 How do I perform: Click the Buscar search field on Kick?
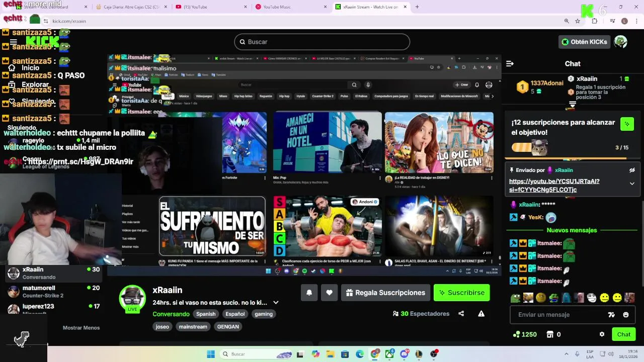point(322,42)
